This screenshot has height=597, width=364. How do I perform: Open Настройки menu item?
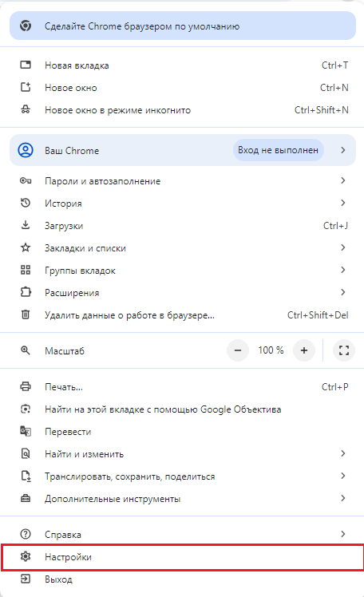[x=182, y=556]
